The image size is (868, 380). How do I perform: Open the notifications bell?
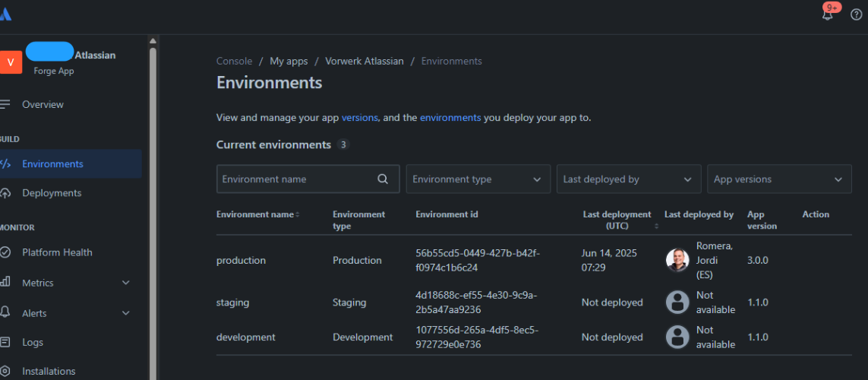pyautogui.click(x=827, y=15)
